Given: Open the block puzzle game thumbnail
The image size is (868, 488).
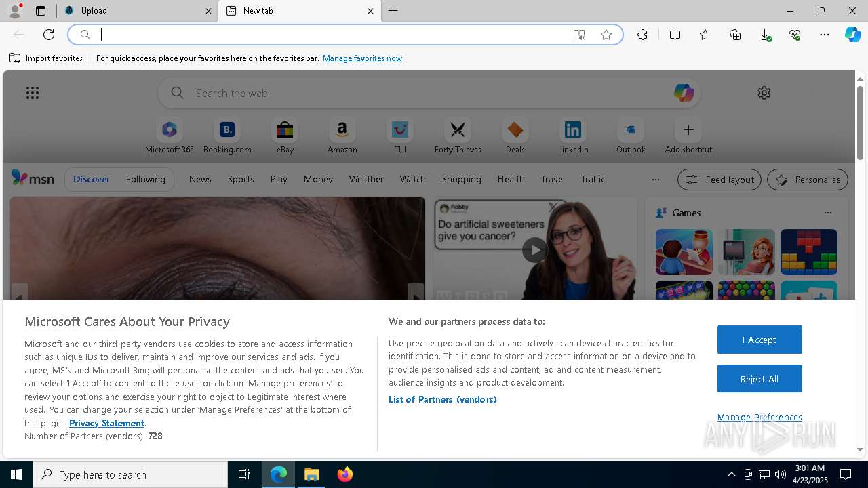Looking at the screenshot, I should click(808, 252).
